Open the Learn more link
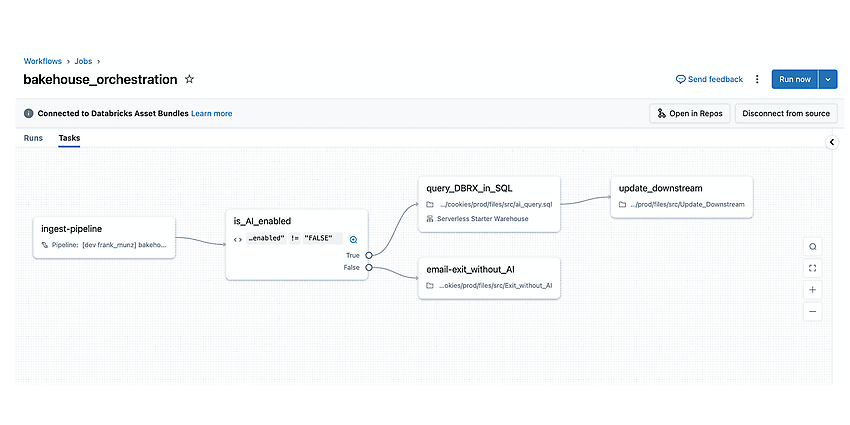This screenshot has width=850, height=425. pos(211,113)
